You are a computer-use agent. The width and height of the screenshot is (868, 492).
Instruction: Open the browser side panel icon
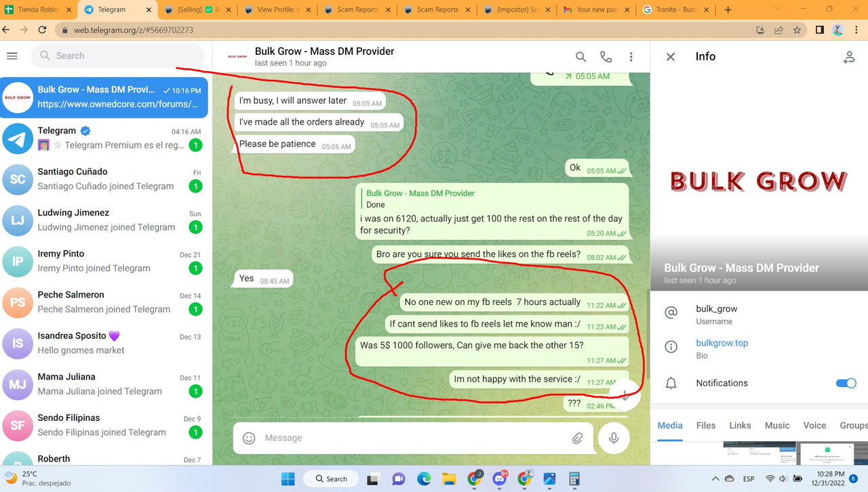click(819, 30)
